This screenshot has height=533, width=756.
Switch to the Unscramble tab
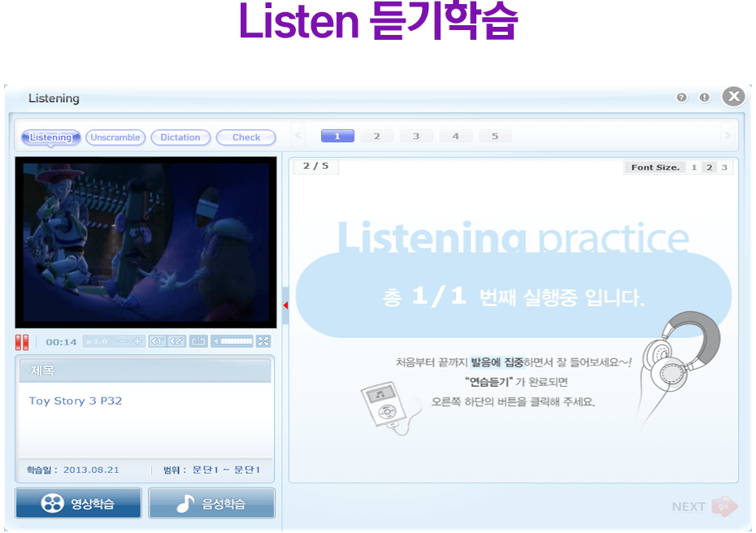tap(115, 137)
